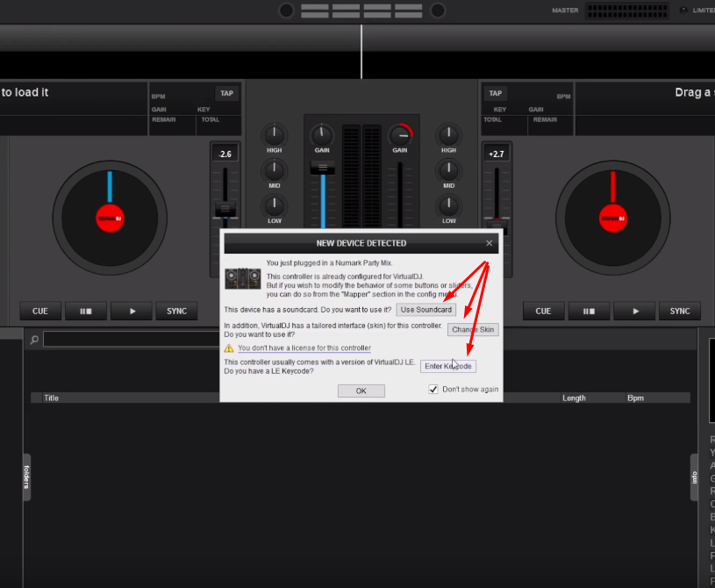Click the round button right of top bars

pos(437,10)
